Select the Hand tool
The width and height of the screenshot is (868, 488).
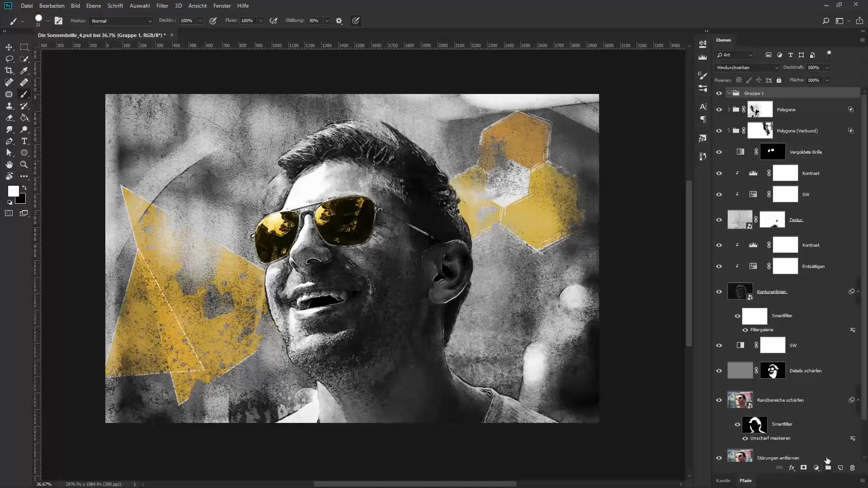coord(9,164)
